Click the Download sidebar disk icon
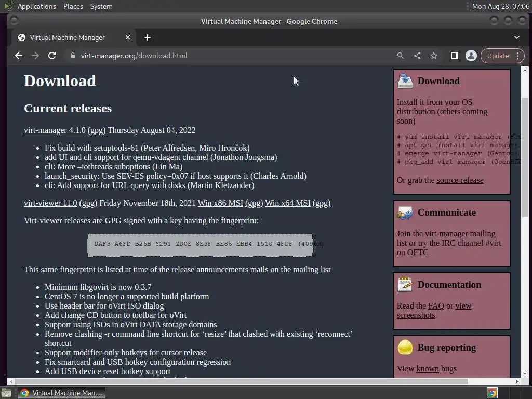 pyautogui.click(x=405, y=81)
